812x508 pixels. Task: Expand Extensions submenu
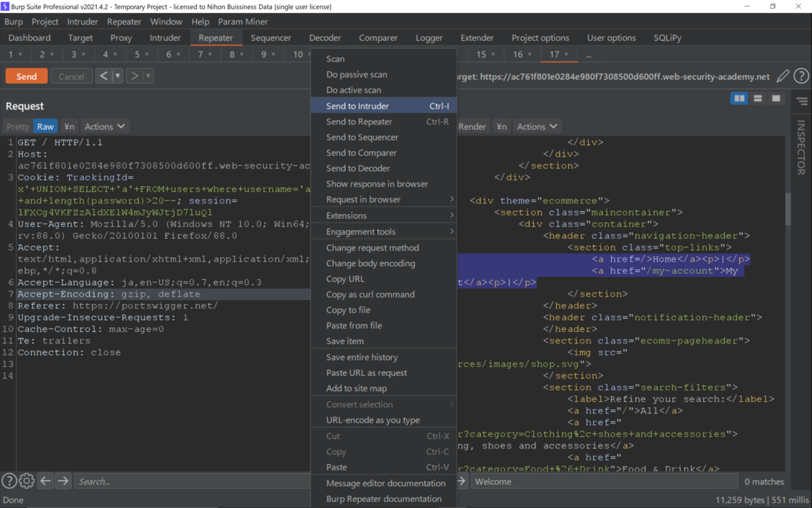pos(384,215)
